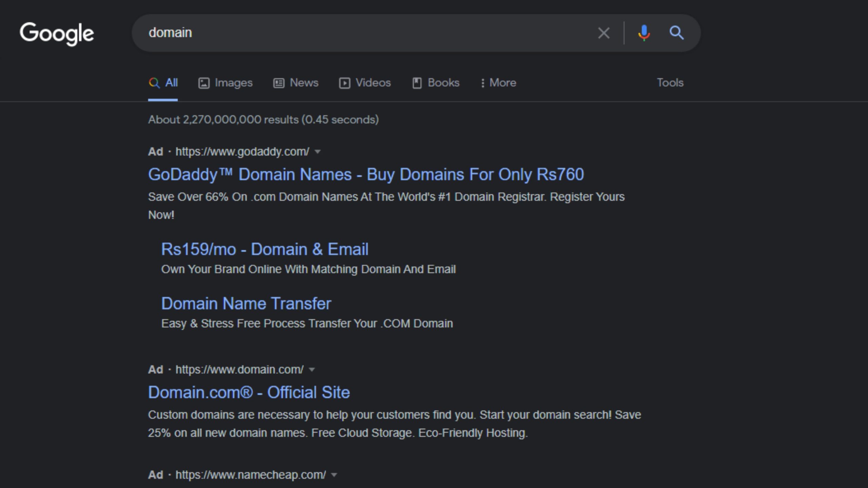Viewport: 868px width, 488px height.
Task: Click the https://www.godaddy.com/ URL text
Action: [242, 151]
